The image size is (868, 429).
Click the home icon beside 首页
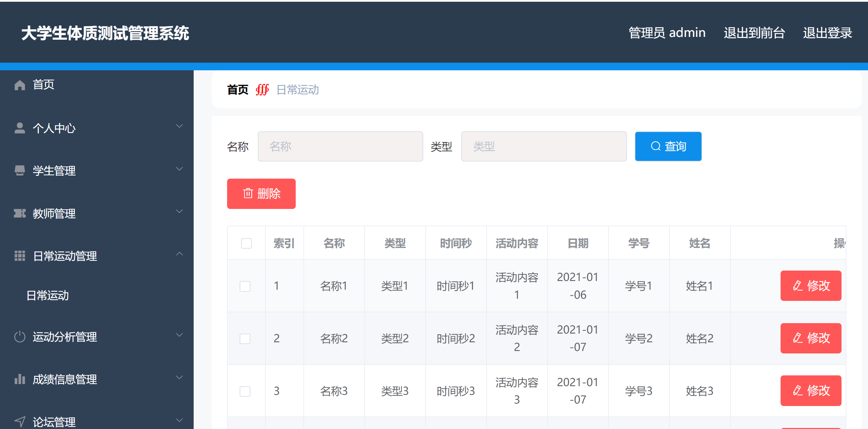(x=20, y=85)
